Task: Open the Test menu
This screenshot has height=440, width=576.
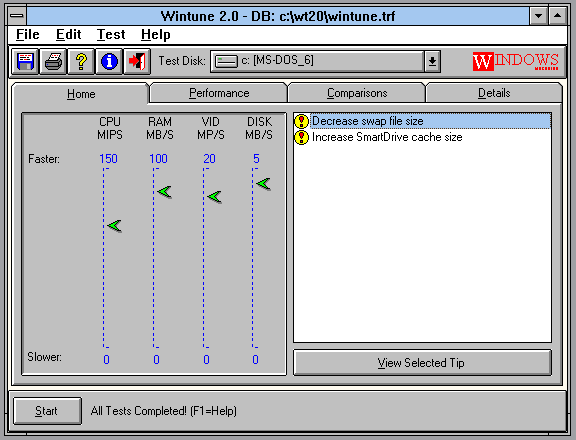Action: click(x=111, y=35)
